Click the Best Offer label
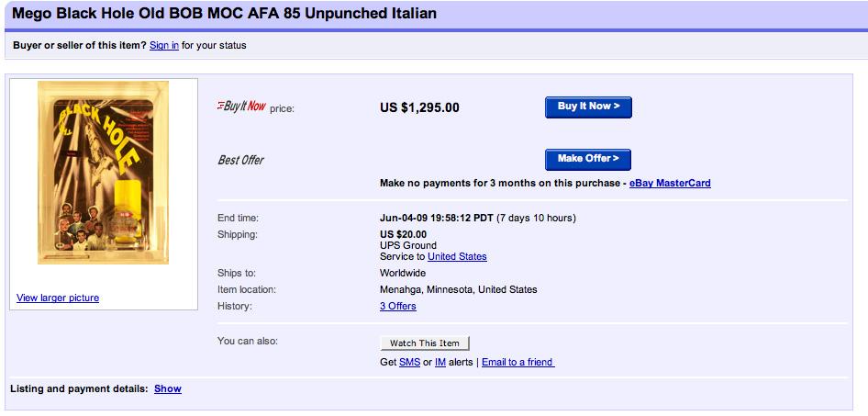Image resolution: width=868 pixels, height=416 pixels. click(x=240, y=160)
